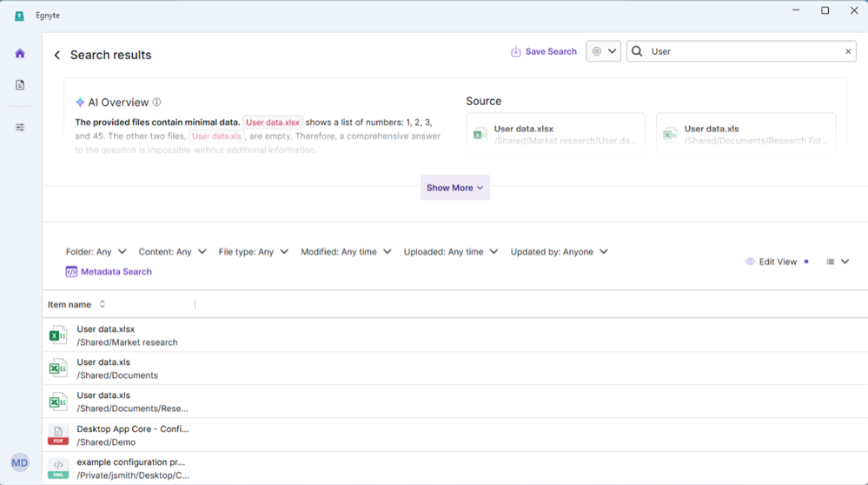The height and width of the screenshot is (485, 868).
Task: Open the User data.xlsx source card
Action: (x=556, y=134)
